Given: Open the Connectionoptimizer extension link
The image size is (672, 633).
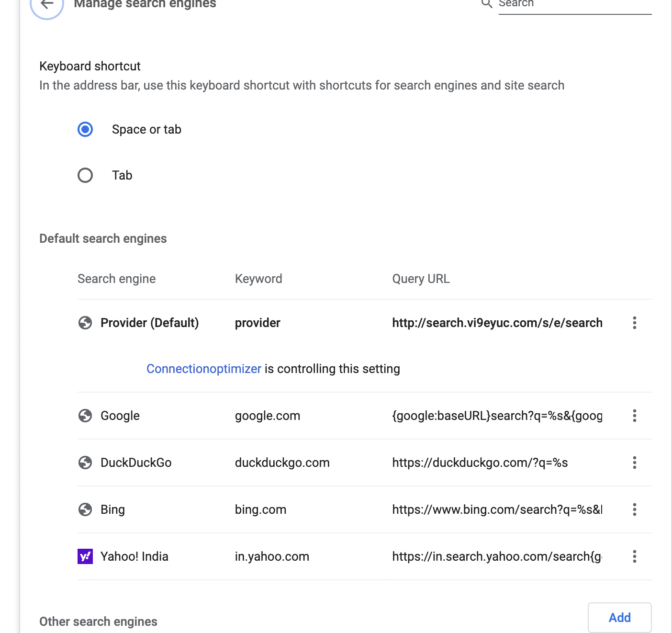Looking at the screenshot, I should (204, 369).
